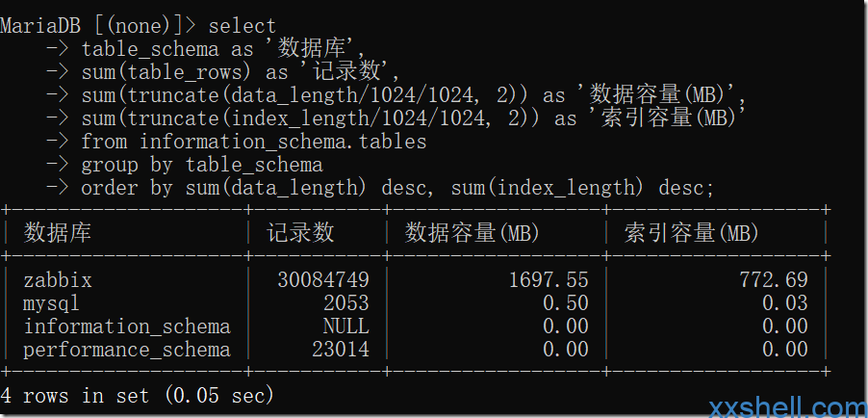Click the 772.69 index size value
Image resolution: width=868 pixels, height=418 pixels.
(774, 280)
